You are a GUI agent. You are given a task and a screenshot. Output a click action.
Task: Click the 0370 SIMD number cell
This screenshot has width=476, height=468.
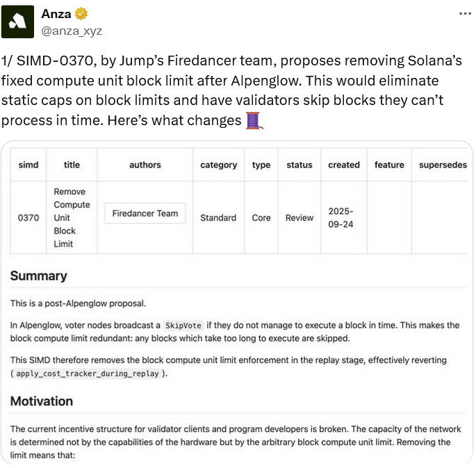[x=28, y=218]
